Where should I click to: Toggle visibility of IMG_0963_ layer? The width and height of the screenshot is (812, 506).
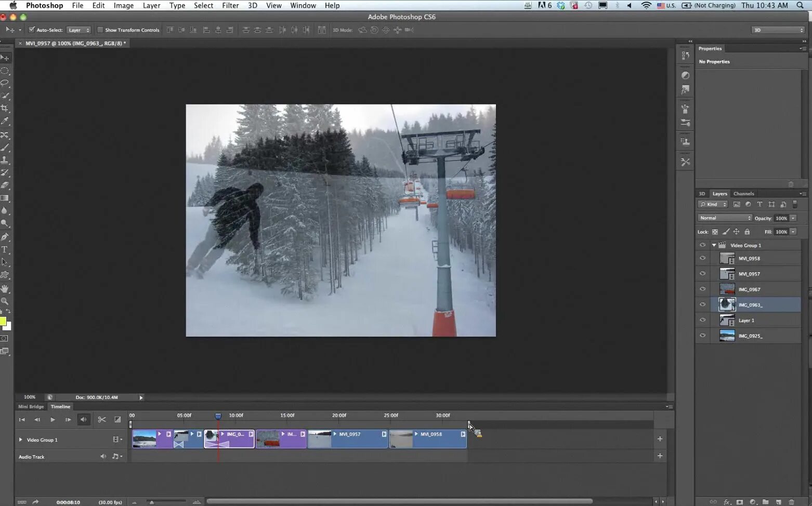click(703, 305)
